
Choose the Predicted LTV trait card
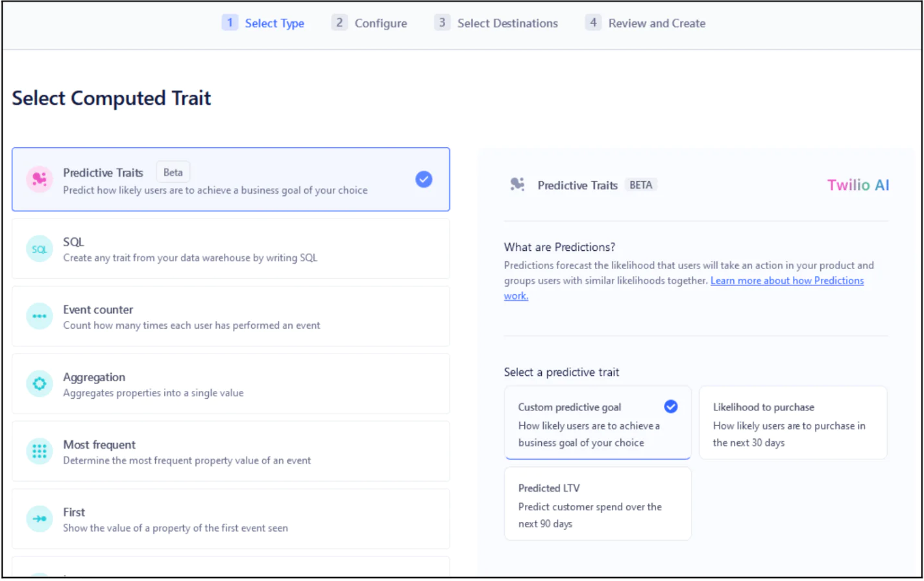pos(598,504)
